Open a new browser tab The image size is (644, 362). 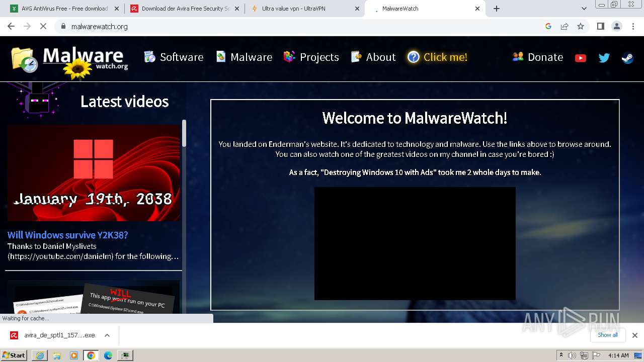pyautogui.click(x=497, y=9)
